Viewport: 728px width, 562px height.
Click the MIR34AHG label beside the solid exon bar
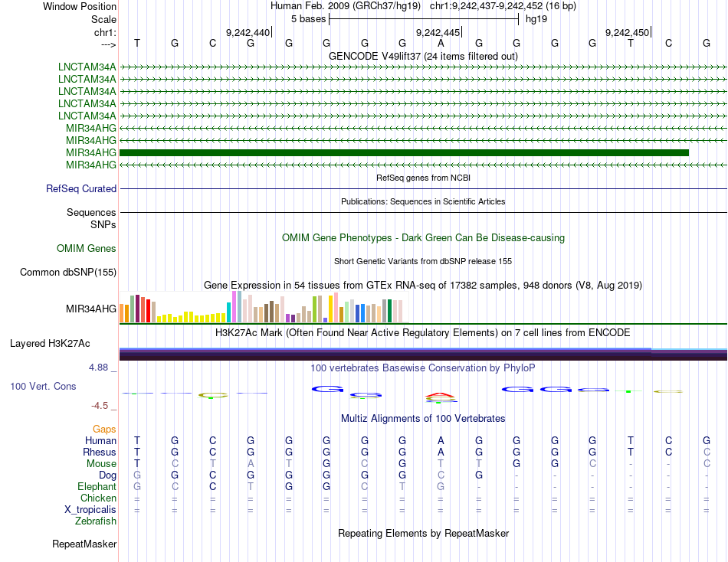pos(91,152)
